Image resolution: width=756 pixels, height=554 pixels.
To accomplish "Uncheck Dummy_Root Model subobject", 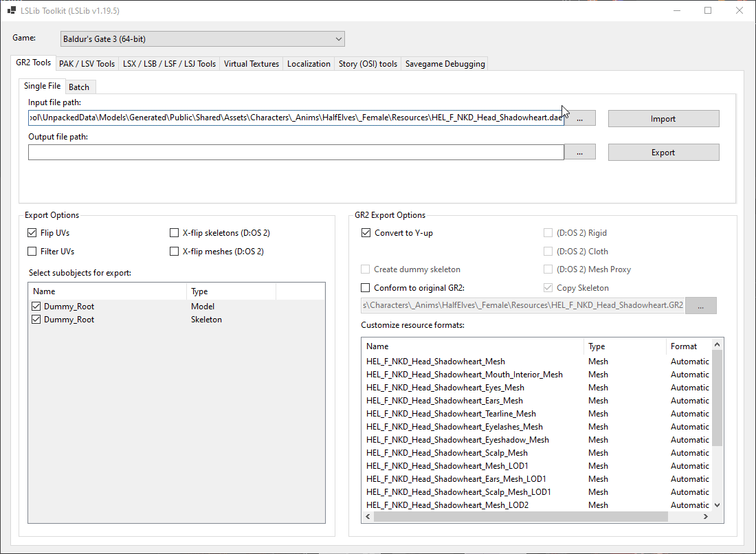I will click(36, 306).
